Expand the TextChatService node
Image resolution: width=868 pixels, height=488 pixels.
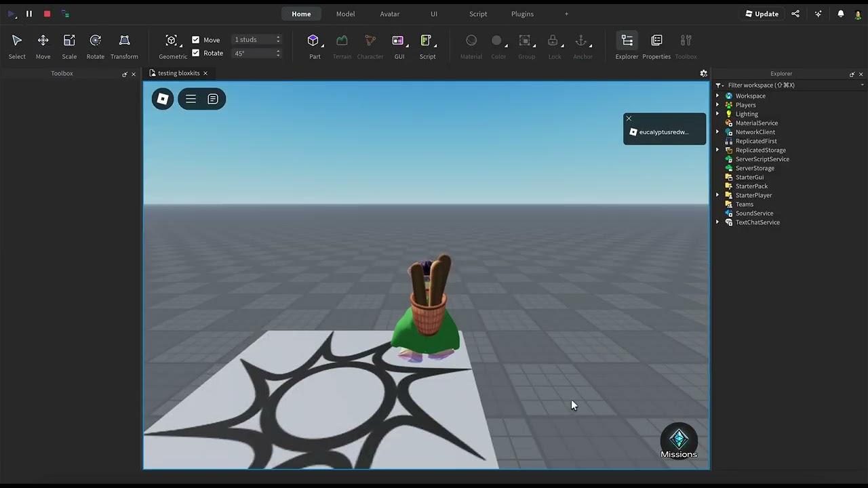tap(717, 222)
